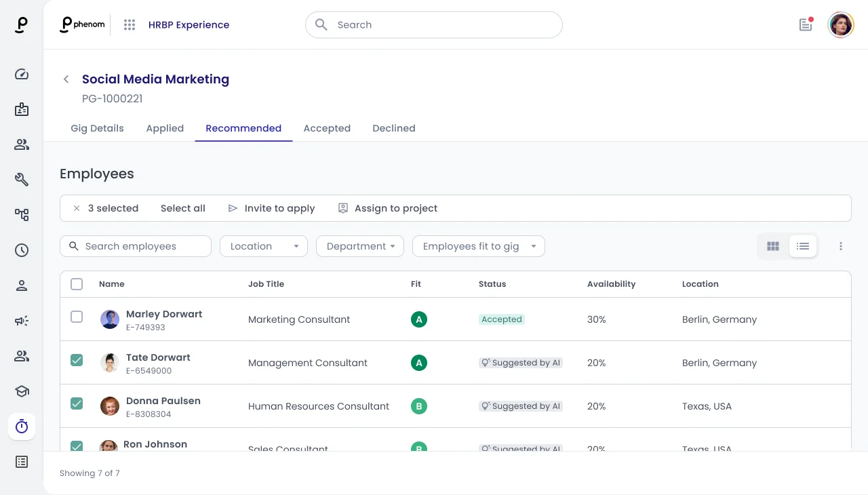Uncheck the Donna Paulsen row checkbox
This screenshot has width=868, height=495.
(77, 403)
